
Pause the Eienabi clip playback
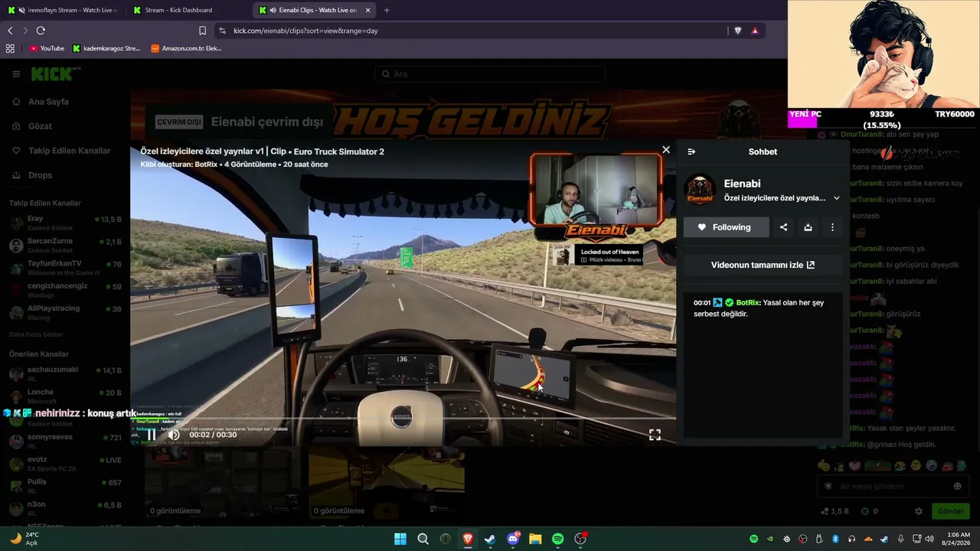[152, 435]
